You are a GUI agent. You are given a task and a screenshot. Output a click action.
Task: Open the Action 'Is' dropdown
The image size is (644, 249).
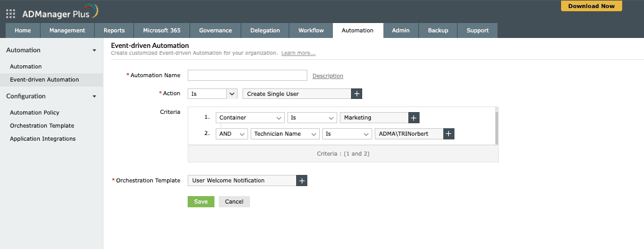[212, 93]
